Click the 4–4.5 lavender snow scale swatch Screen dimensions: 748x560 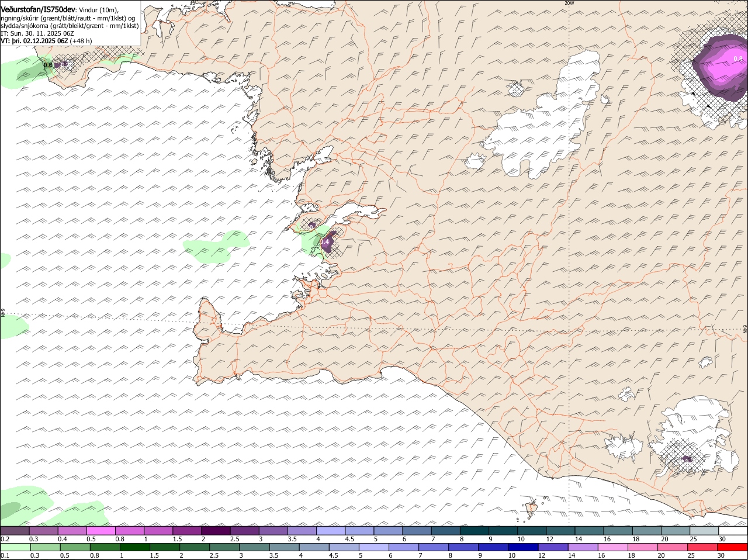(331, 530)
